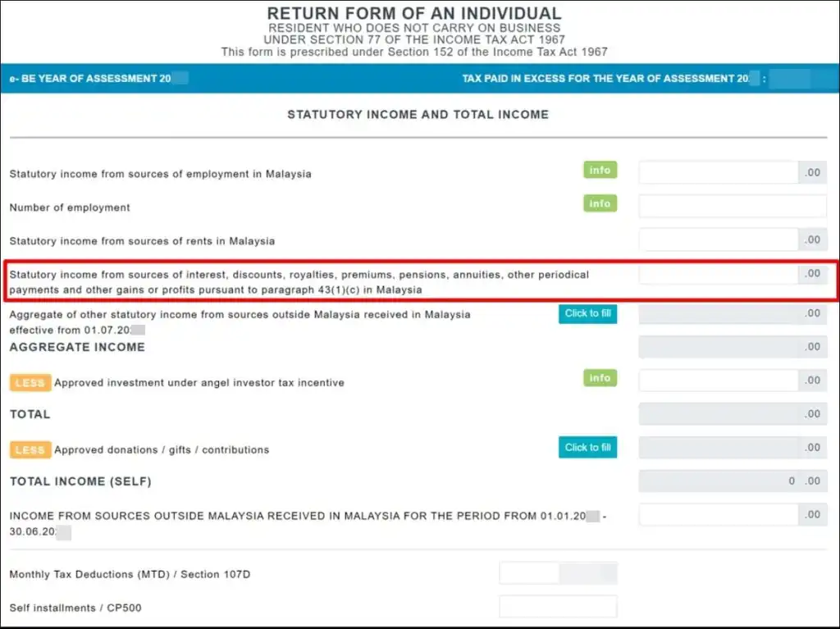Click statutory income from rents field
840x629 pixels.
click(718, 239)
